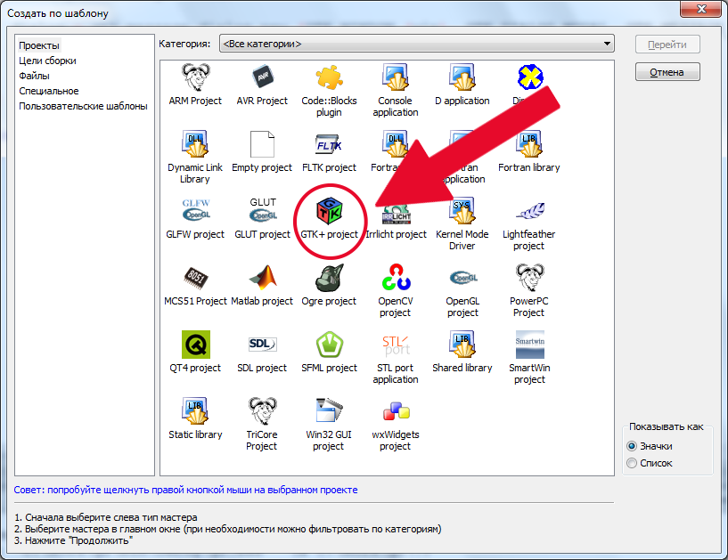
Task: Click the Отмена button
Action: [x=667, y=72]
